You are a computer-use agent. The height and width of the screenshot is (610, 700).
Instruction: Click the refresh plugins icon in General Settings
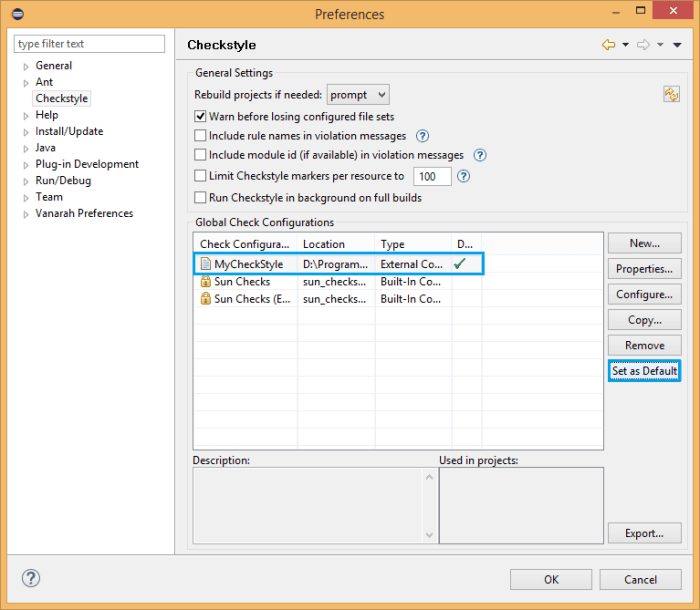(x=671, y=94)
